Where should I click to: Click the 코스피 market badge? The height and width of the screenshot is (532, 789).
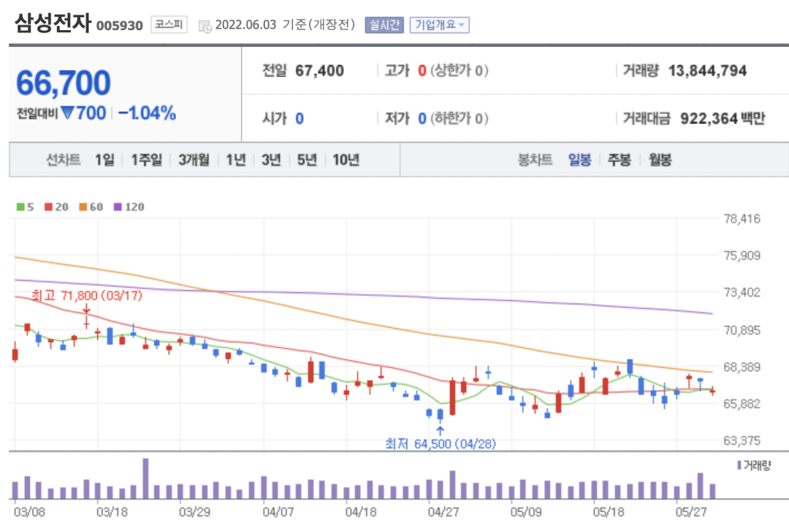tap(169, 24)
